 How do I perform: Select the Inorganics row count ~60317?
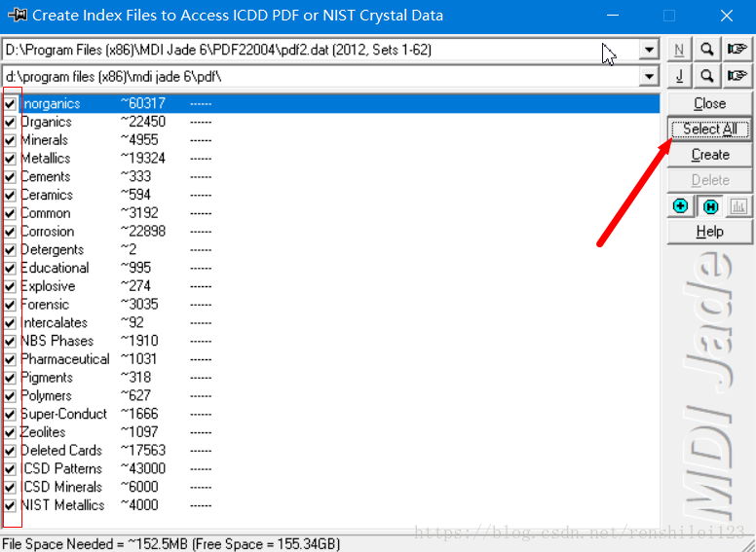[x=142, y=103]
